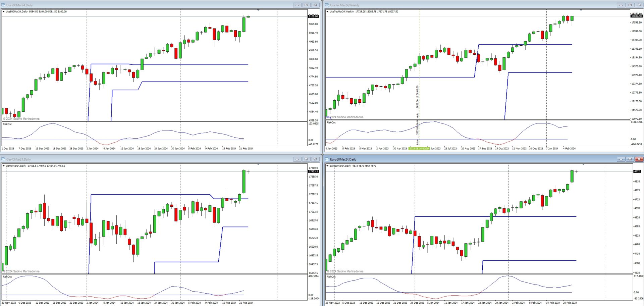Click the chart shift marker in Euro50Mar24 chart
The image size is (644, 306).
coord(583,164)
